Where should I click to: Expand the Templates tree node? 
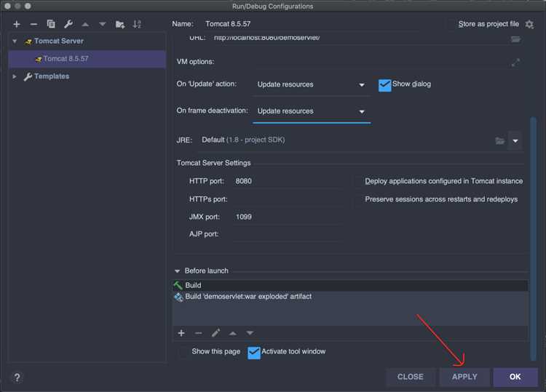[x=15, y=76]
